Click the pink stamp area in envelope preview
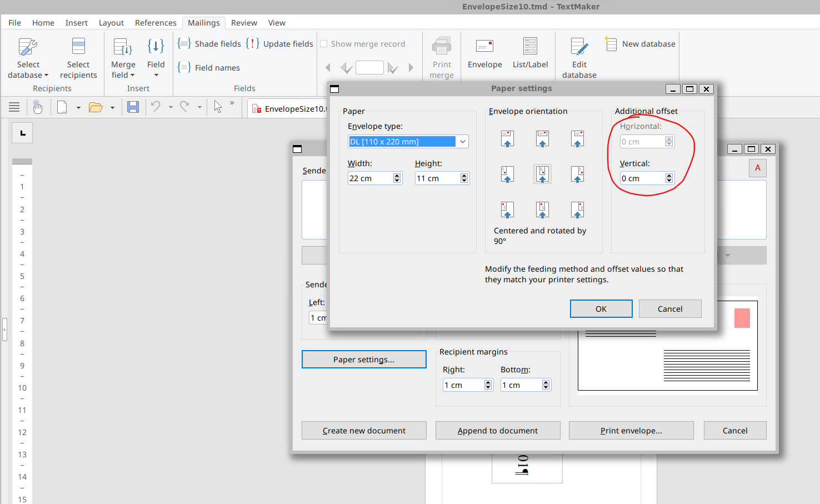This screenshot has width=820, height=504. coord(742,318)
